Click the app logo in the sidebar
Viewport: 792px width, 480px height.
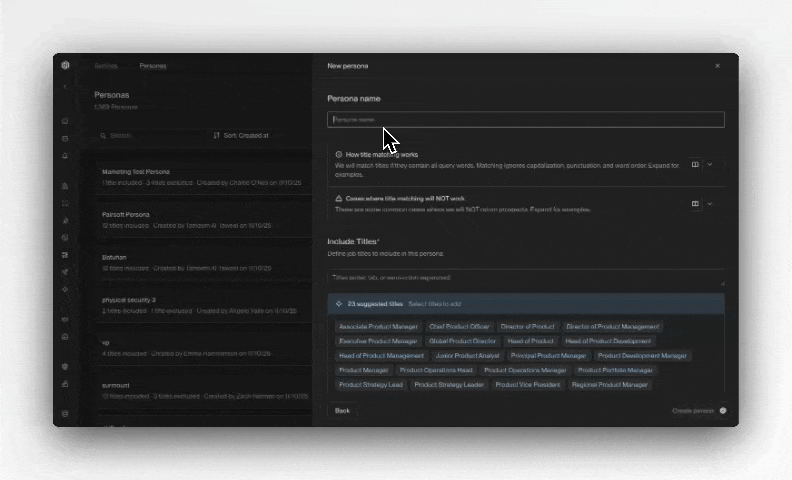tap(65, 65)
